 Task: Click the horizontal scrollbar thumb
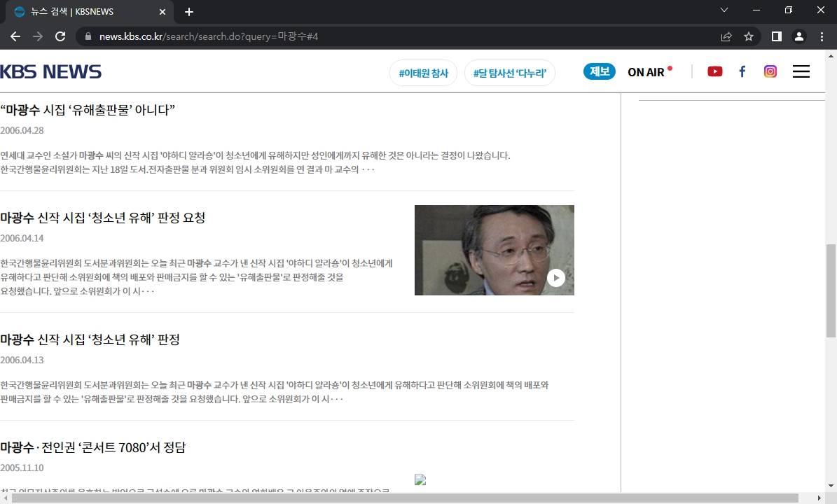click(x=405, y=498)
